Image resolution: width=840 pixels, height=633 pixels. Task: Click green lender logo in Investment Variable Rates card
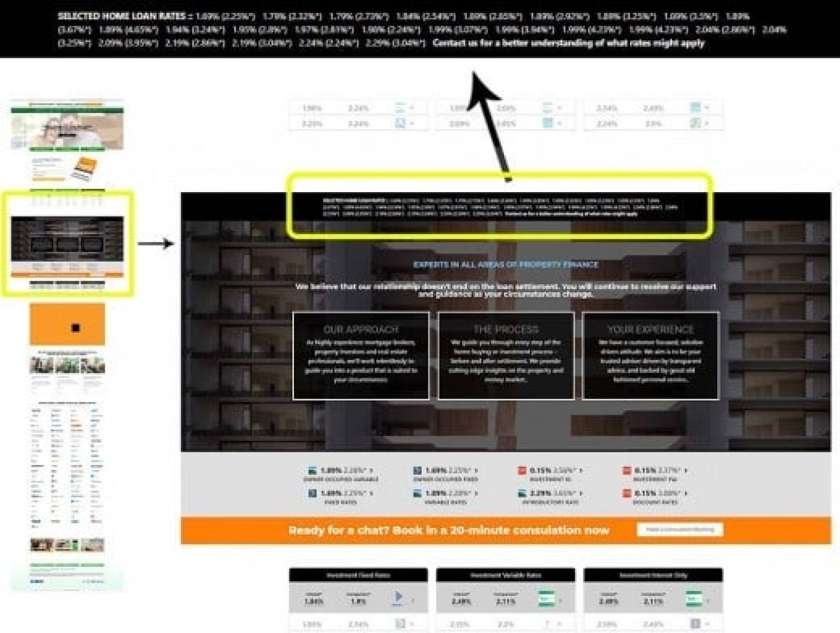[545, 599]
